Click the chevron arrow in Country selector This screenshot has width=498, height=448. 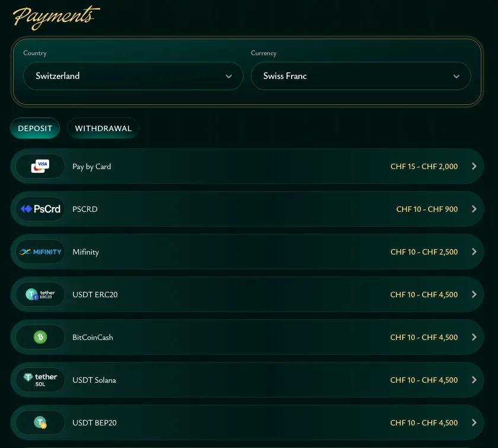229,77
